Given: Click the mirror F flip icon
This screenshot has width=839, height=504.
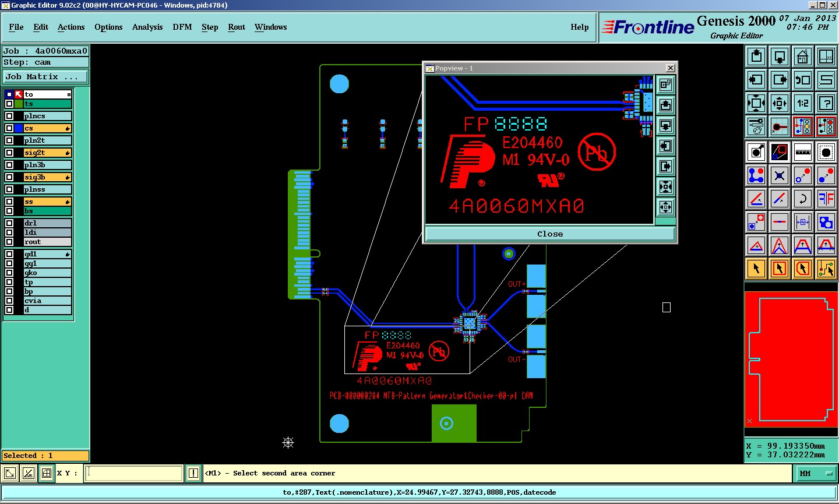Looking at the screenshot, I should click(826, 199).
